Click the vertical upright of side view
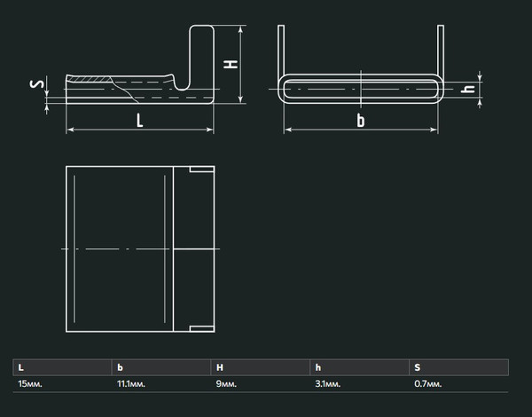 click(x=201, y=53)
